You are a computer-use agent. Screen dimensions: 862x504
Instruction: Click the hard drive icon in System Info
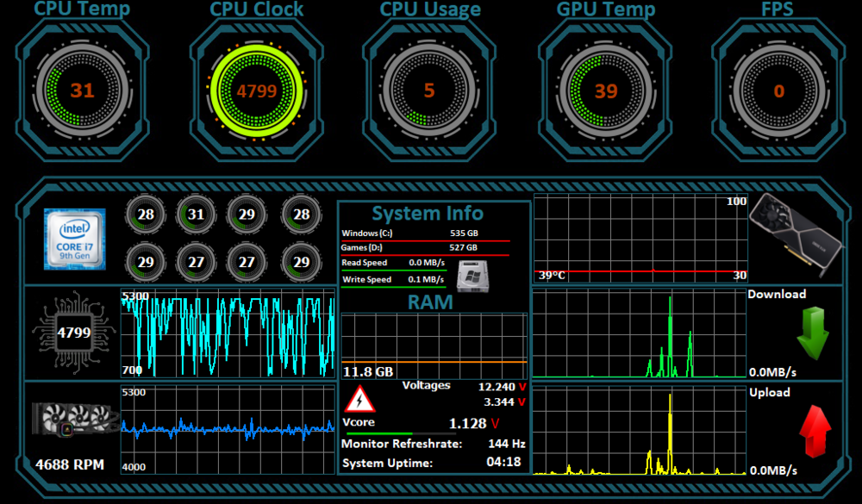click(471, 273)
